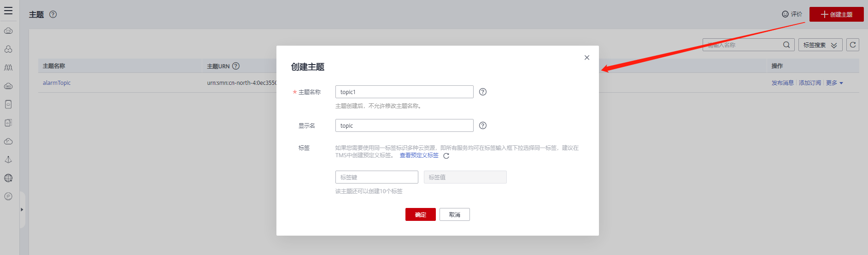The width and height of the screenshot is (868, 255).
Task: Click the 创建主题 button
Action: [836, 14]
